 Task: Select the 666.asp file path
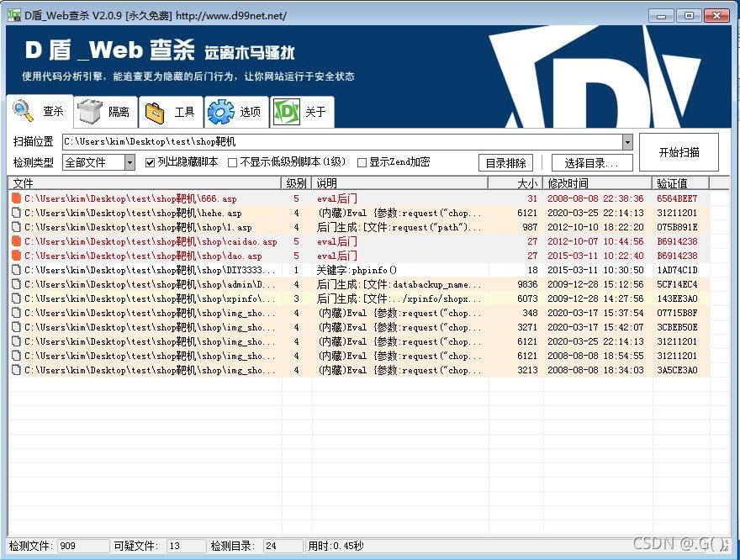(130, 198)
